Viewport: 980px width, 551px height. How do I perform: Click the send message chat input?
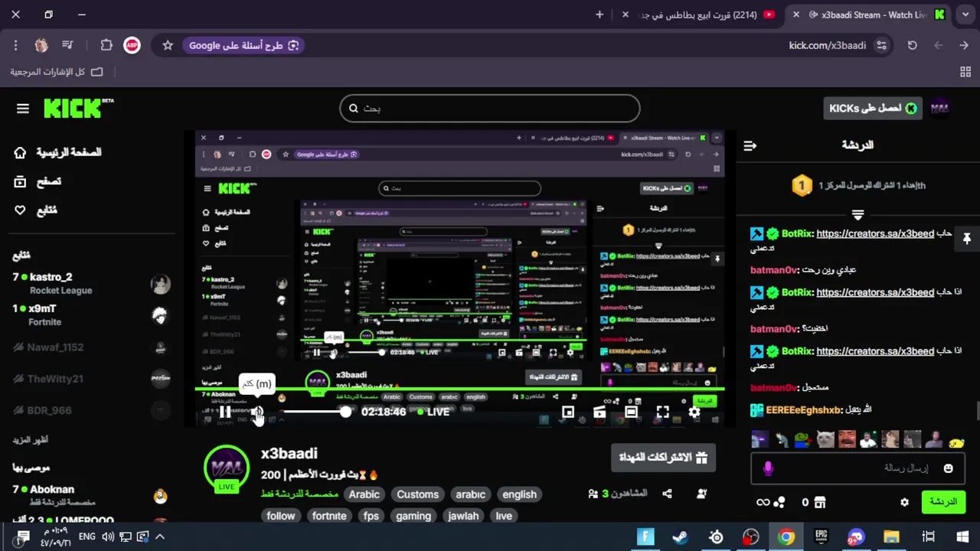coord(857,468)
